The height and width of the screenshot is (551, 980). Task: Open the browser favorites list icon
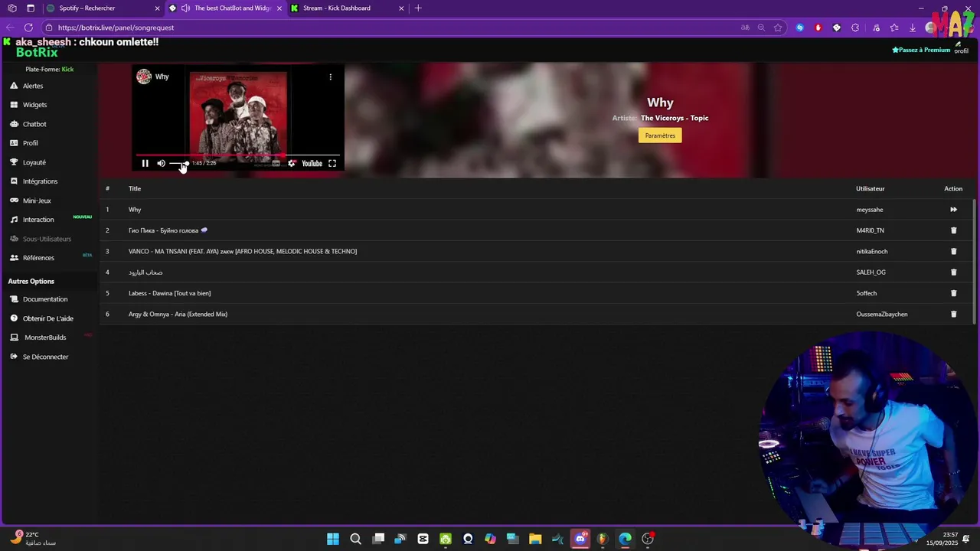pyautogui.click(x=894, y=28)
